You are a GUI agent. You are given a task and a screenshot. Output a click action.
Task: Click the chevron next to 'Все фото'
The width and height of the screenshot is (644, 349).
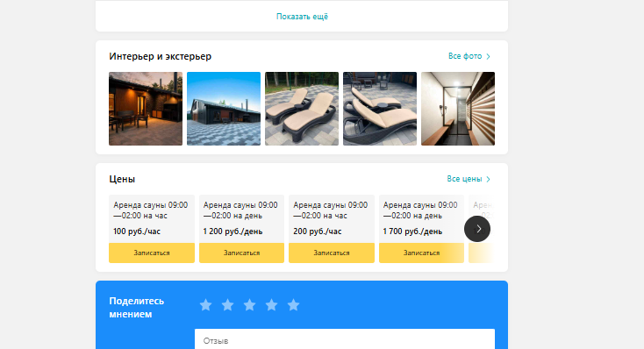coord(489,56)
